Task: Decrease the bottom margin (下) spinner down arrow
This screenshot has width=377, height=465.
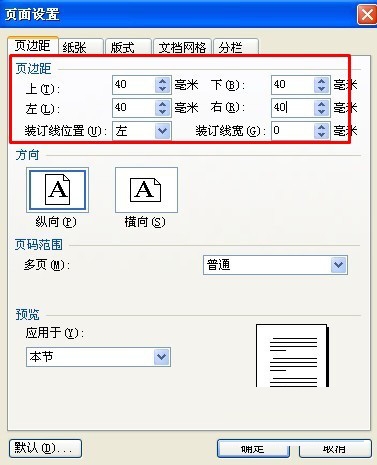Action: tap(321, 89)
